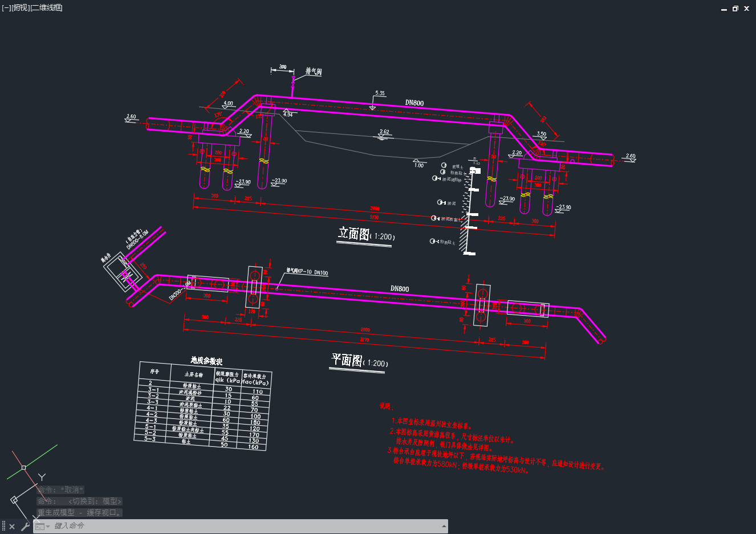Open command line customize wrench menu

pos(25,527)
